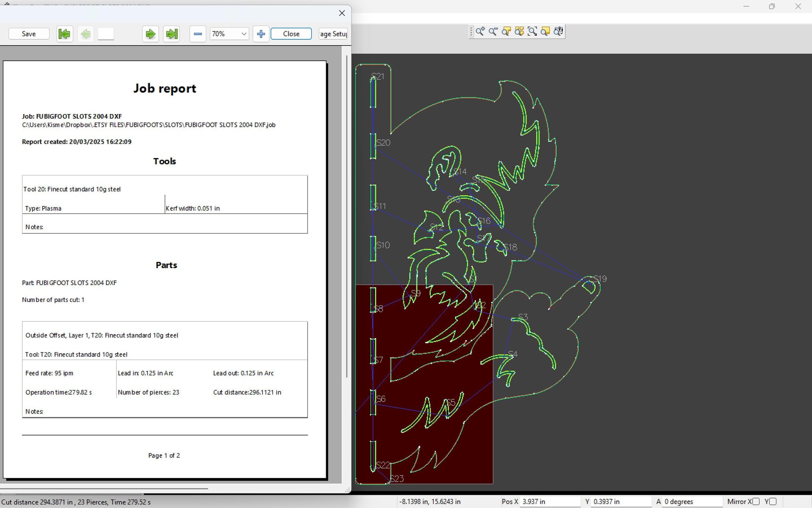The width and height of the screenshot is (812, 508).
Task: Click the Pos X input field
Action: [550, 501]
